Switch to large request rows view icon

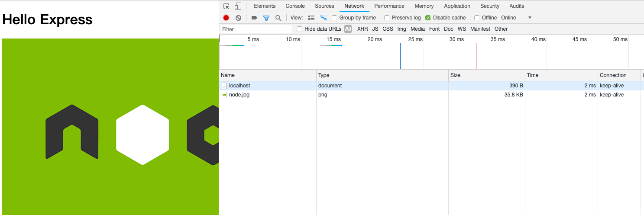click(x=311, y=18)
